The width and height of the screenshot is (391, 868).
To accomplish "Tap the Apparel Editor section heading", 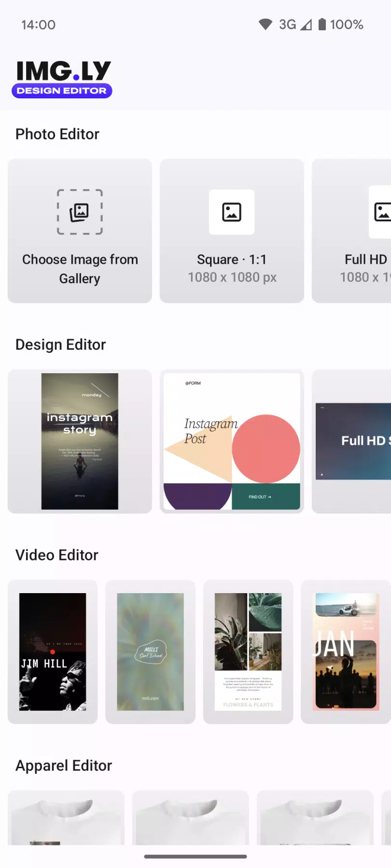I will pyautogui.click(x=64, y=766).
